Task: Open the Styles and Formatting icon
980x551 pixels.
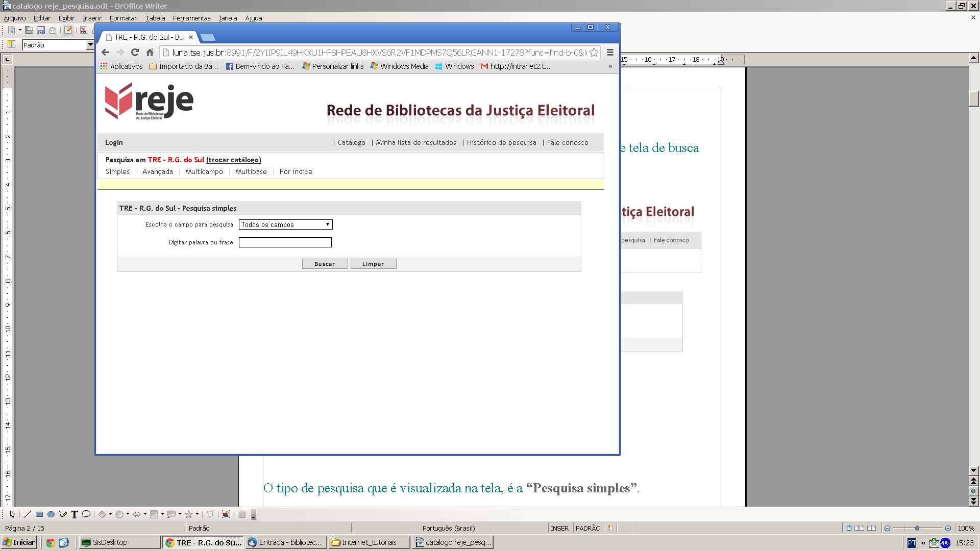Action: tap(11, 45)
